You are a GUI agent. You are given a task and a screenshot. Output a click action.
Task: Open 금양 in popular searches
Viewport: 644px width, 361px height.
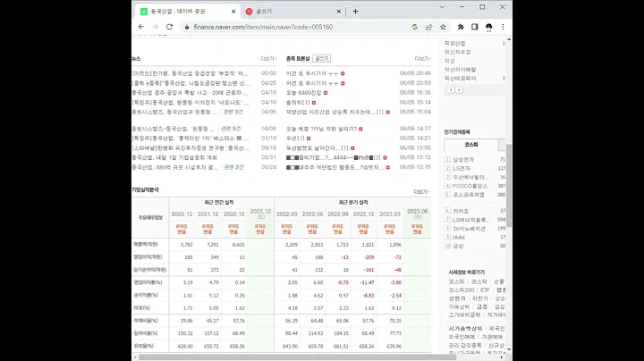[458, 246]
